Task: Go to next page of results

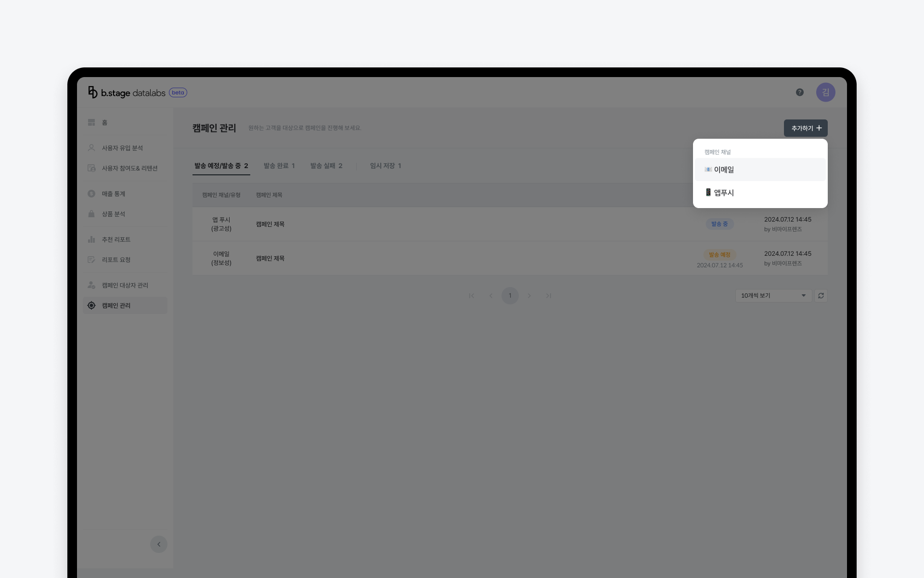Action: pyautogui.click(x=529, y=296)
